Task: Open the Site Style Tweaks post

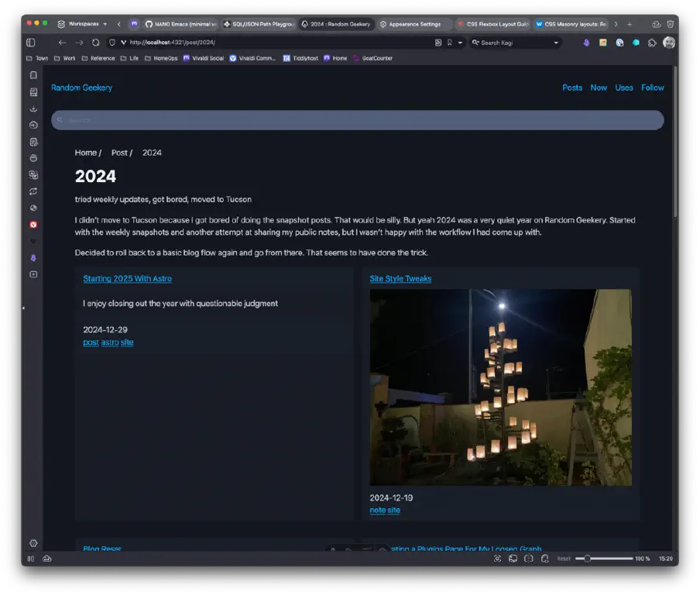Action: click(x=400, y=278)
